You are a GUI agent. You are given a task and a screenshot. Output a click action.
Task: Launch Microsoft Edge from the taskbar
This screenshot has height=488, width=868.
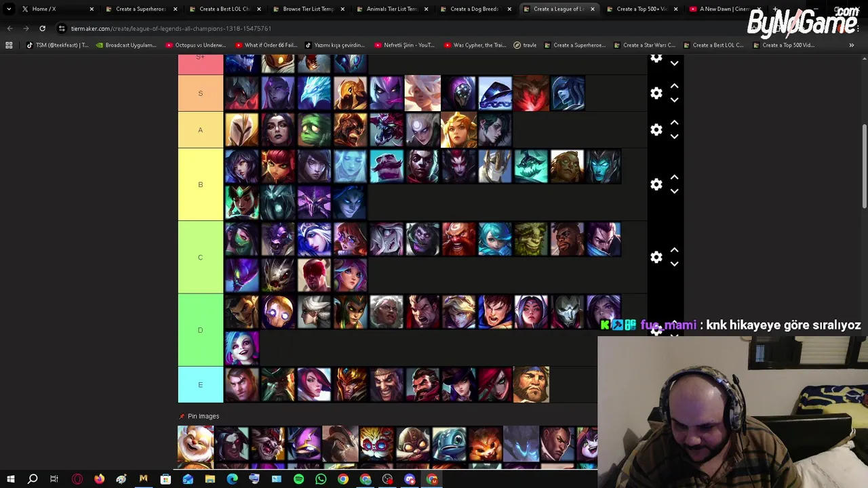tap(232, 480)
